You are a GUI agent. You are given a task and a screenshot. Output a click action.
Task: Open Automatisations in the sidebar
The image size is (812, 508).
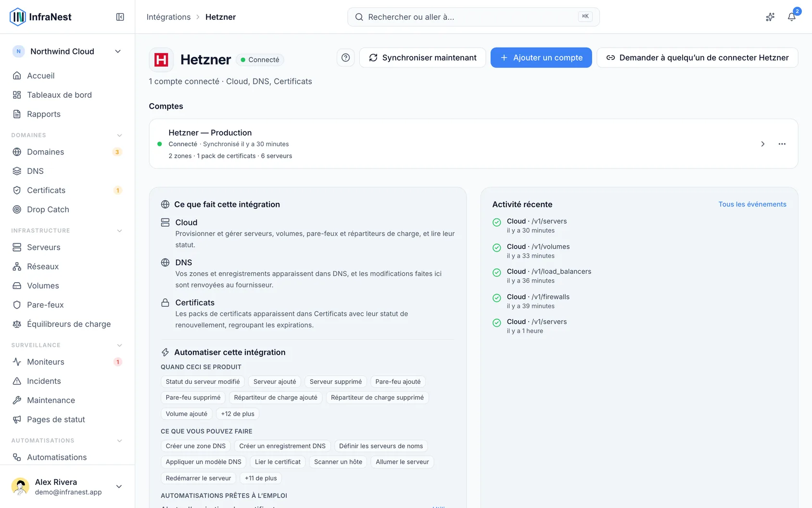pyautogui.click(x=67, y=457)
